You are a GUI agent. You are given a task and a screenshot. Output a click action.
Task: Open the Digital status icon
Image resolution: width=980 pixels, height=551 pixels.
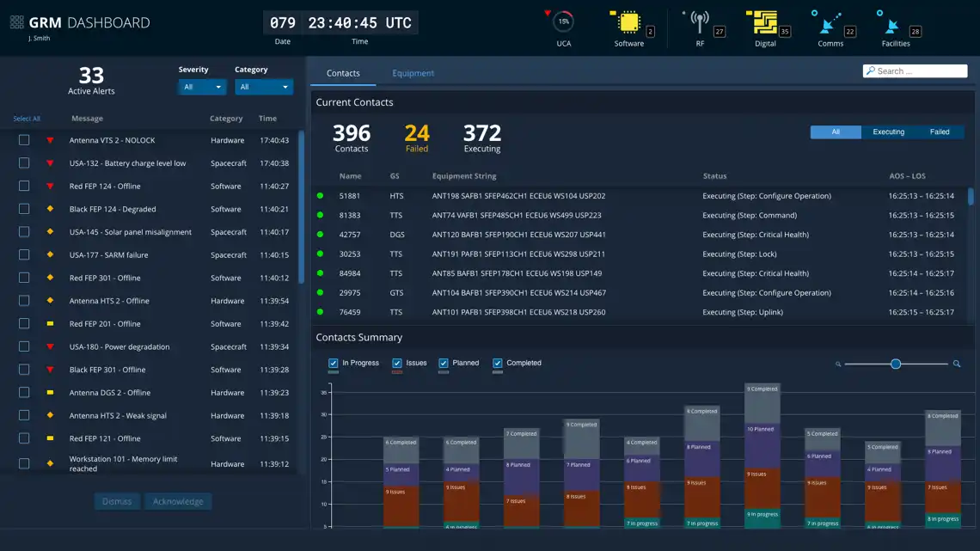[x=764, y=22]
